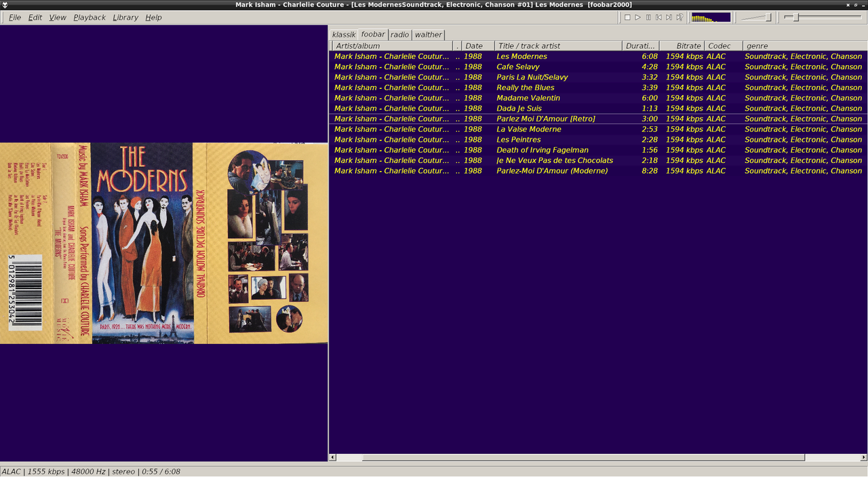Open the Edit menu
This screenshot has height=477, width=868.
[x=35, y=17]
